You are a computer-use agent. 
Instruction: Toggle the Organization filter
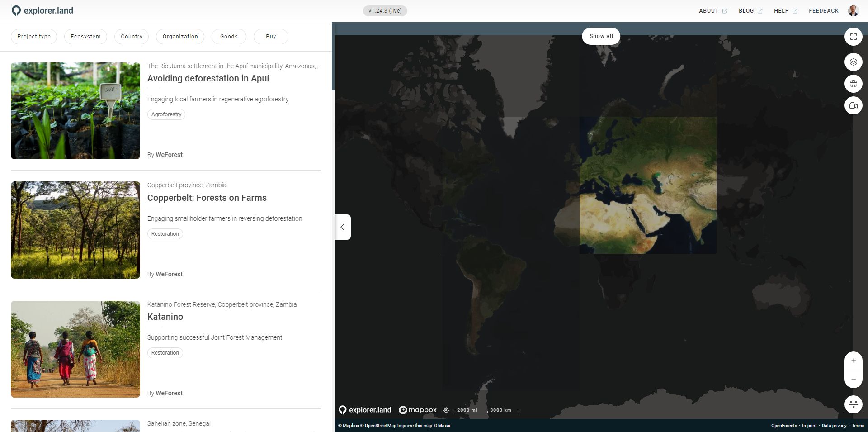pos(180,37)
